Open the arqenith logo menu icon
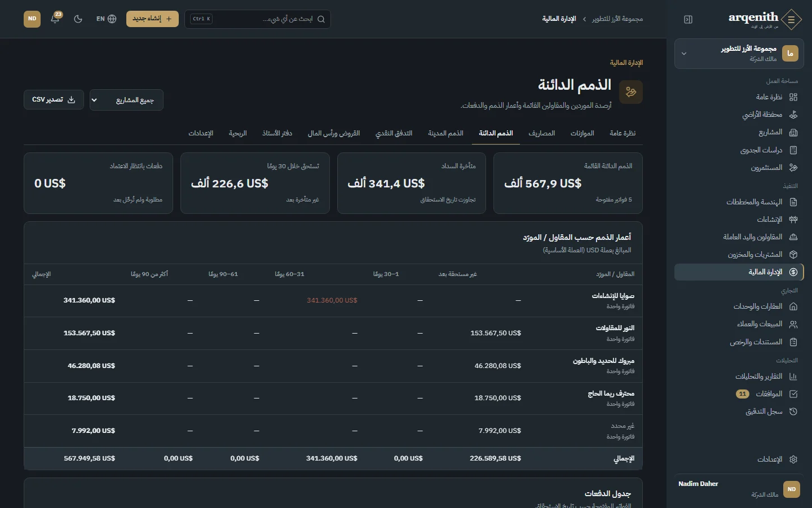This screenshot has width=812, height=508. click(791, 19)
